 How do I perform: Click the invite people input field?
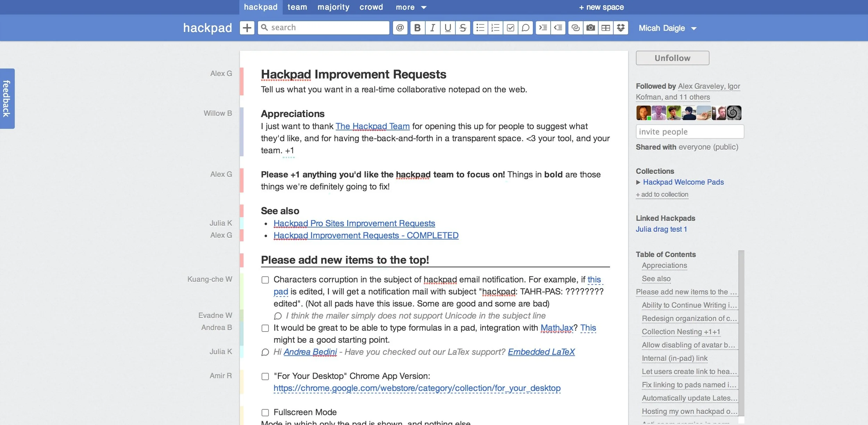pyautogui.click(x=690, y=132)
